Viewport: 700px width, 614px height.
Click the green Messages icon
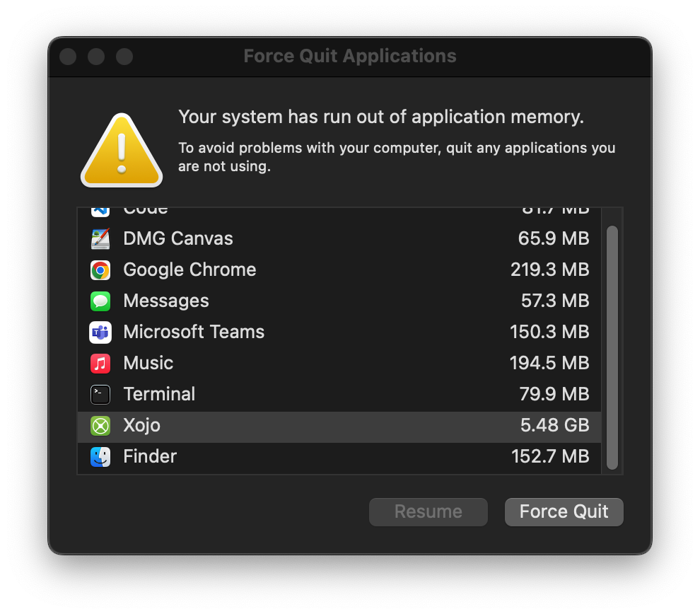[x=100, y=301]
